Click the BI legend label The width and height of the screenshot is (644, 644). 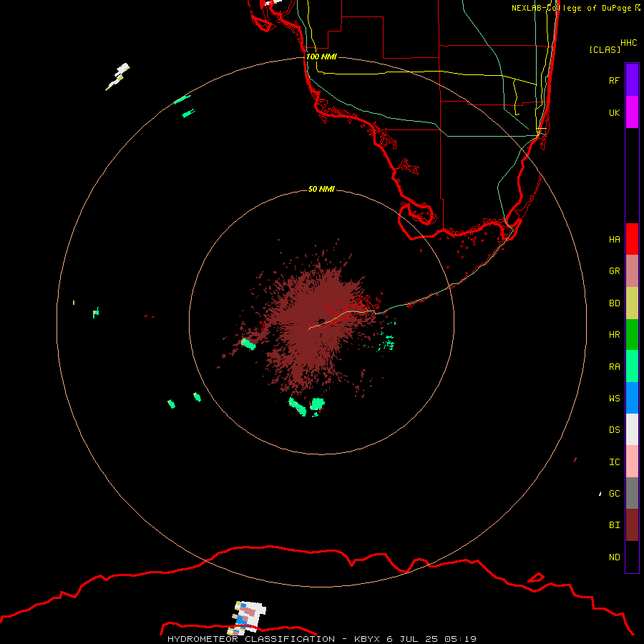coord(614,525)
